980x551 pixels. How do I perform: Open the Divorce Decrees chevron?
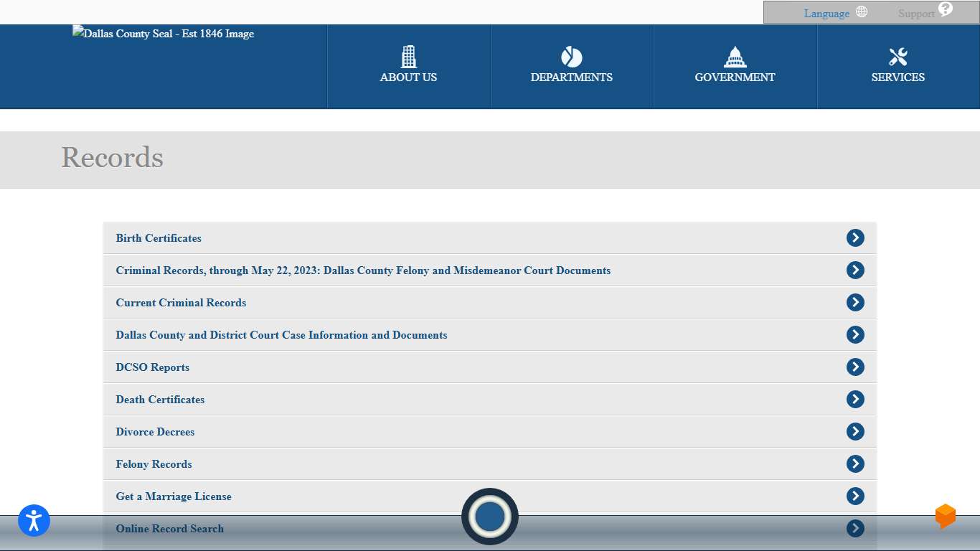point(854,431)
